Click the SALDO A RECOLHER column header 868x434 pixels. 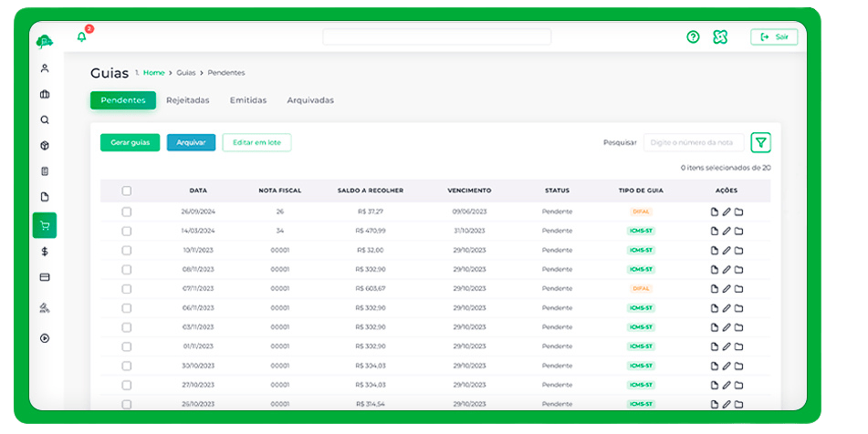[x=371, y=191]
